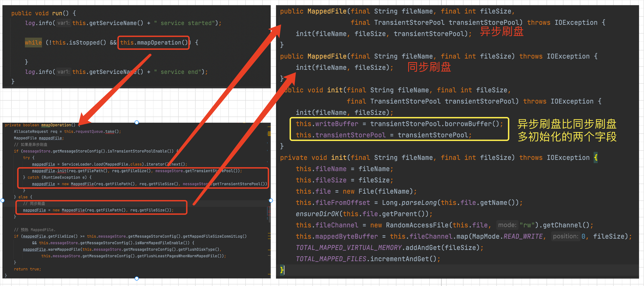644x286 pixels.
Task: Click var1 hint before service started string
Action: 63,23
